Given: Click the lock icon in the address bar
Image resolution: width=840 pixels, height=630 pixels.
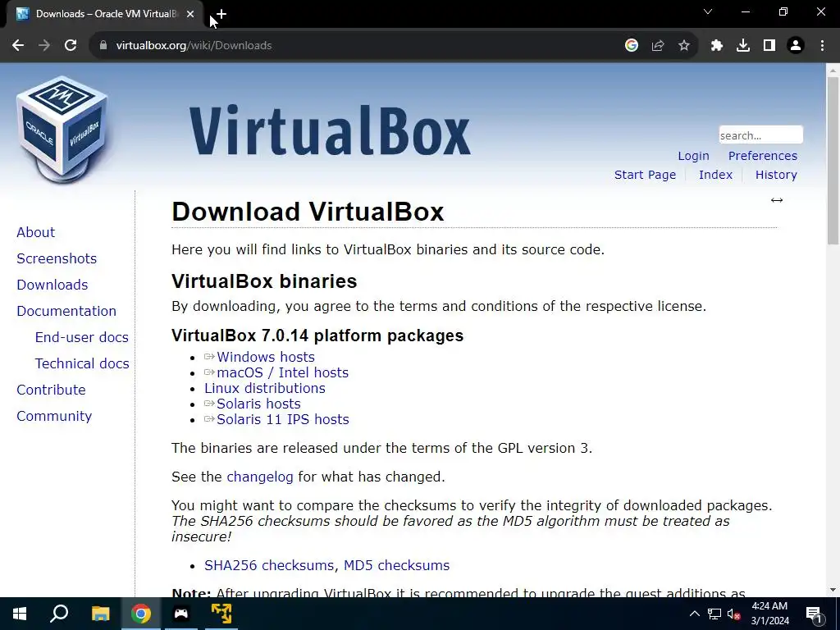Looking at the screenshot, I should coord(103,46).
